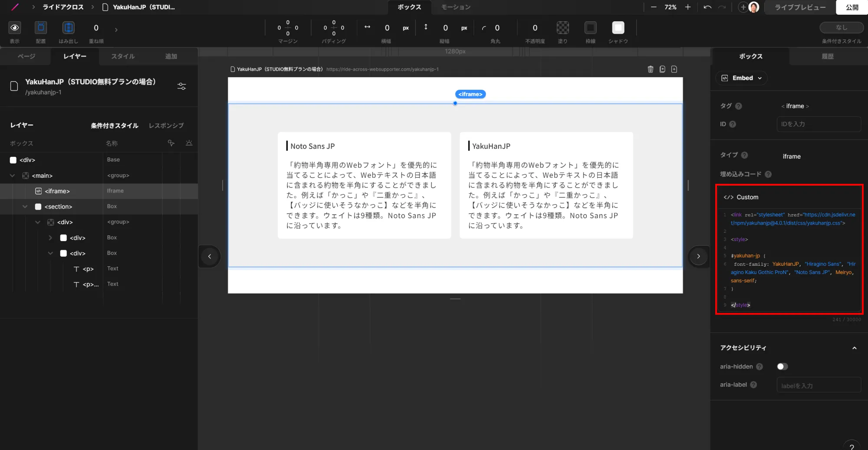Click the タグ help icon
The height and width of the screenshot is (450, 868).
739,106
